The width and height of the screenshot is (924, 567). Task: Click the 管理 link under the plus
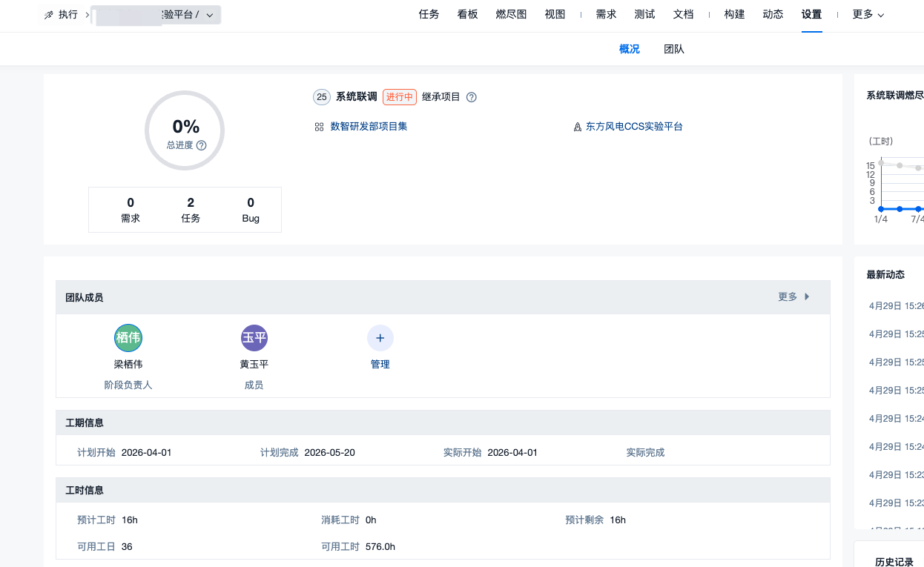tap(380, 365)
